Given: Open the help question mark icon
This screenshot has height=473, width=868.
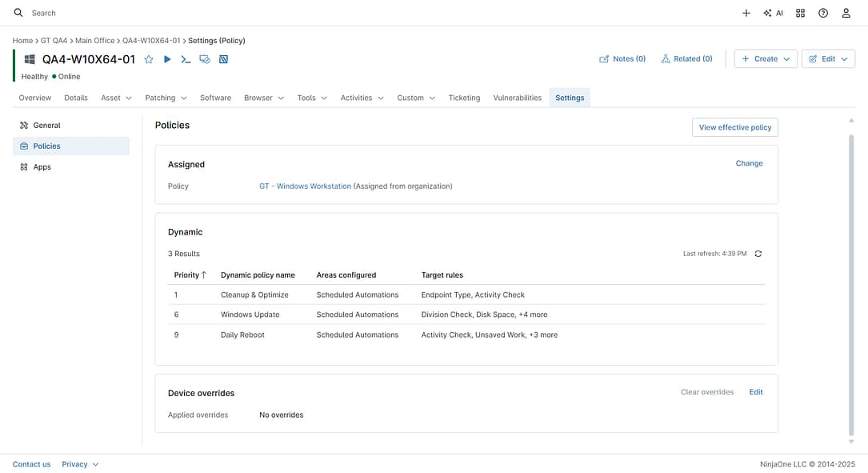Looking at the screenshot, I should [823, 13].
